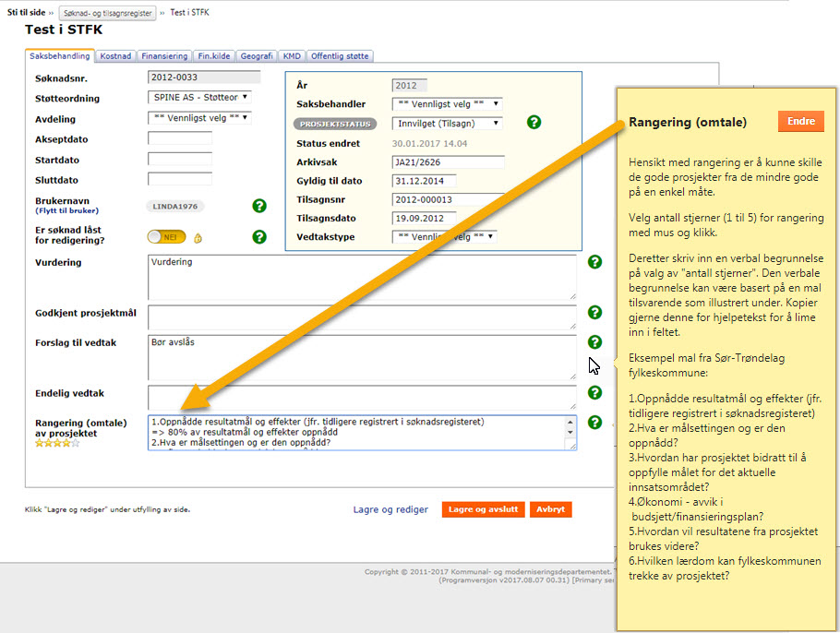Click the Lagre og rediger link
Image resolution: width=840 pixels, height=633 pixels.
pyautogui.click(x=390, y=509)
